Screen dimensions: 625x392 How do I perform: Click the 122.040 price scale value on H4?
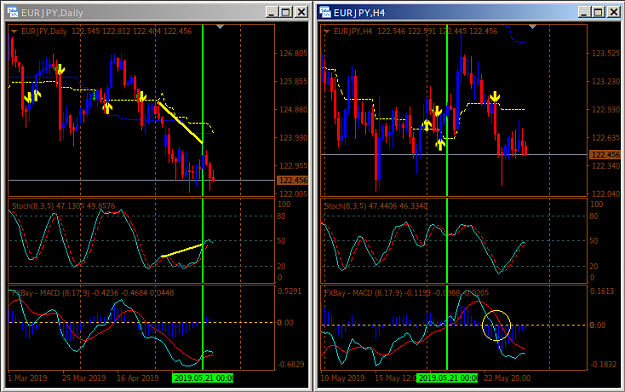606,194
